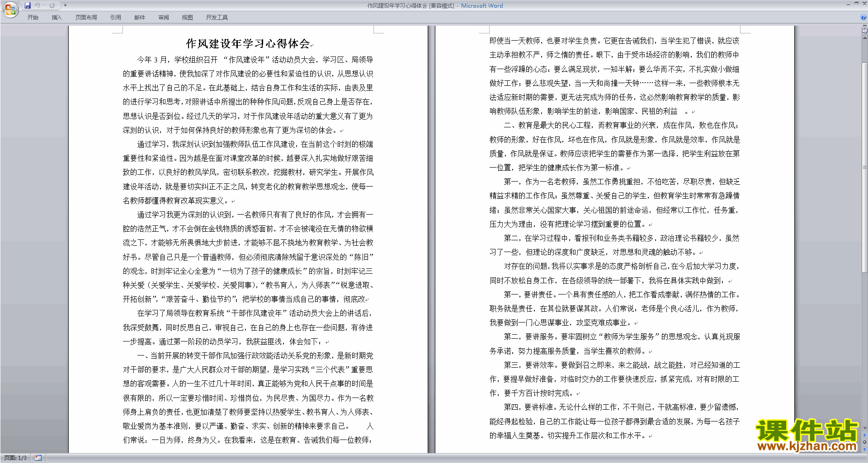
Task: Open the Office button menu
Action: (10, 9)
